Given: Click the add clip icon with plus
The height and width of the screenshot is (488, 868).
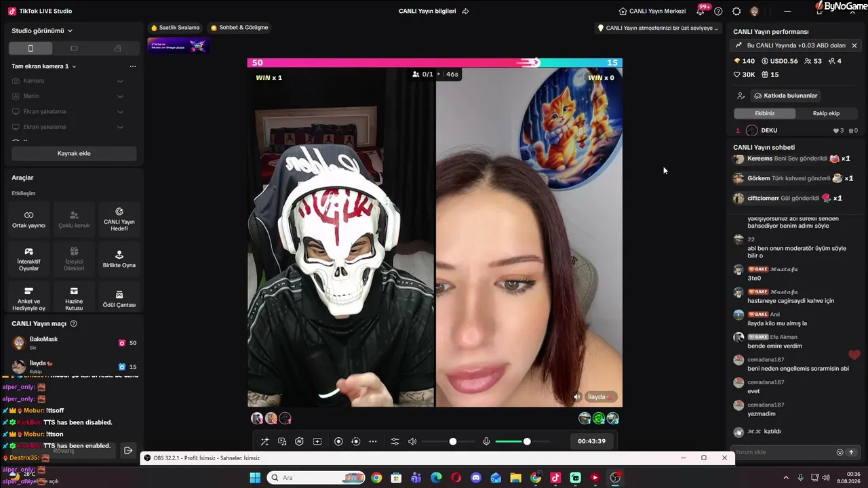Looking at the screenshot, I should pos(317,441).
